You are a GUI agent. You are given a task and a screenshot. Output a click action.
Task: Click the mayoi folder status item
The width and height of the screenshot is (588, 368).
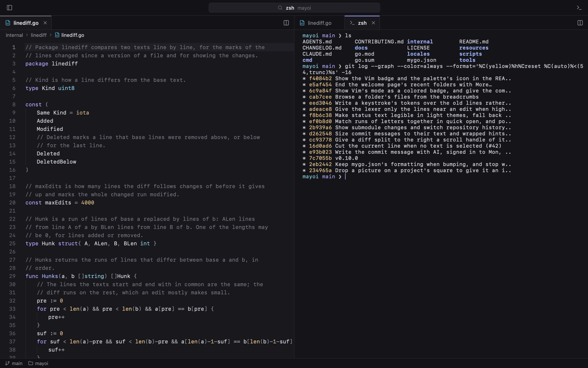[x=38, y=363]
